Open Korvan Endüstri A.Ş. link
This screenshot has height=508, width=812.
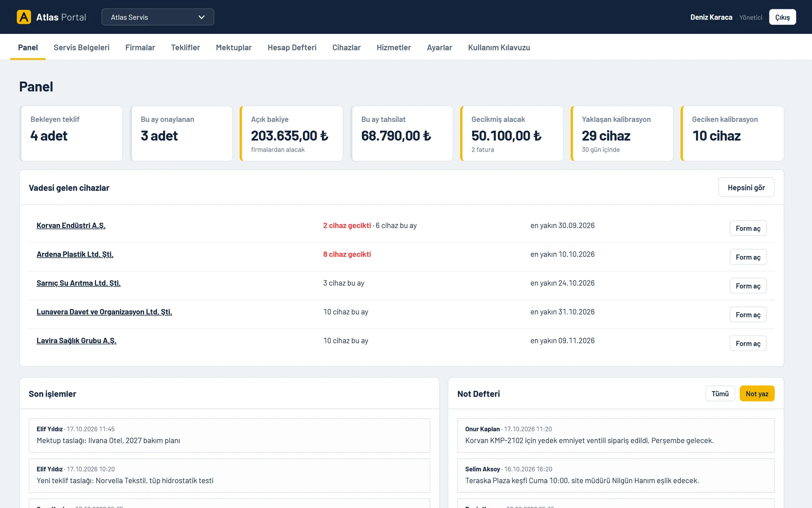coord(71,226)
